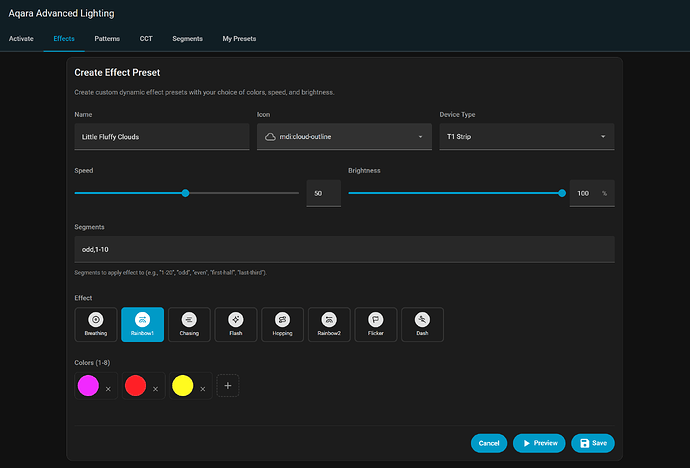Remove the yellow color with its X
The width and height of the screenshot is (690, 468).
click(x=202, y=388)
